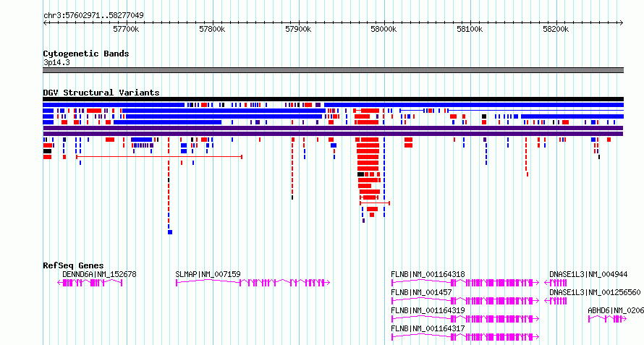
Task: Click the 58200k ruler tick label
Action: [556, 29]
